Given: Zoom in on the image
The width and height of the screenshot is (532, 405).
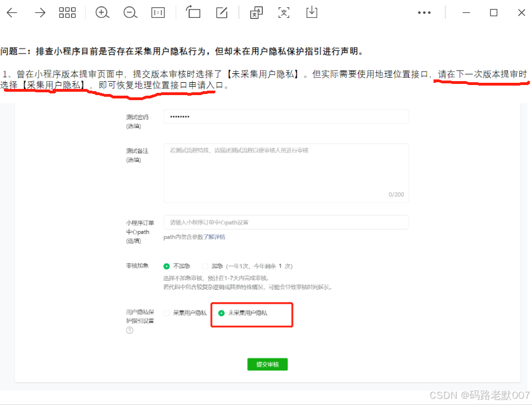Looking at the screenshot, I should tap(102, 12).
